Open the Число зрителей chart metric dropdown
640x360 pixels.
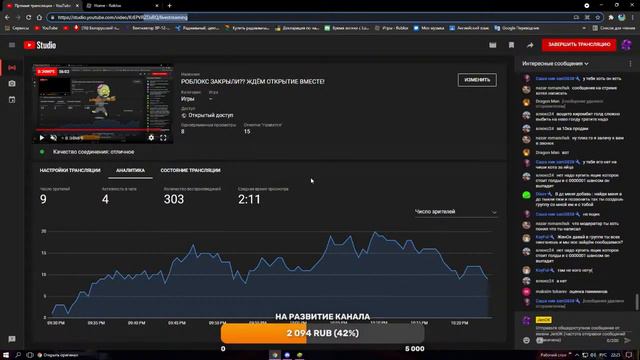point(456,212)
